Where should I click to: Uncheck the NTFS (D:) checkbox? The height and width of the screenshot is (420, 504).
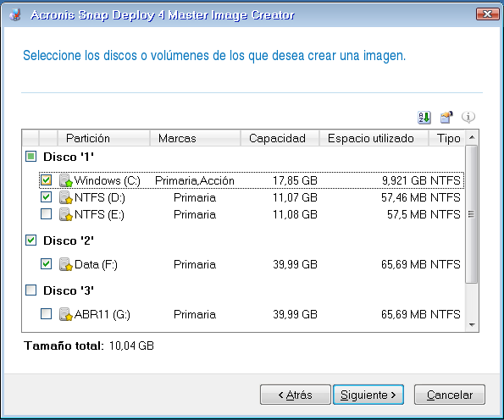click(47, 196)
